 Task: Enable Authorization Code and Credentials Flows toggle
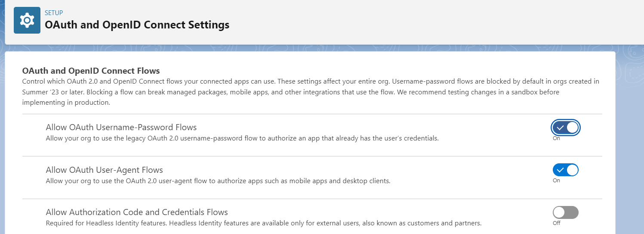pyautogui.click(x=566, y=212)
